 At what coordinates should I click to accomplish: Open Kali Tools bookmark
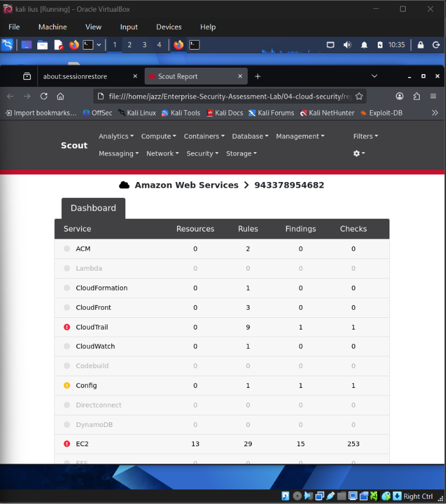tap(181, 113)
